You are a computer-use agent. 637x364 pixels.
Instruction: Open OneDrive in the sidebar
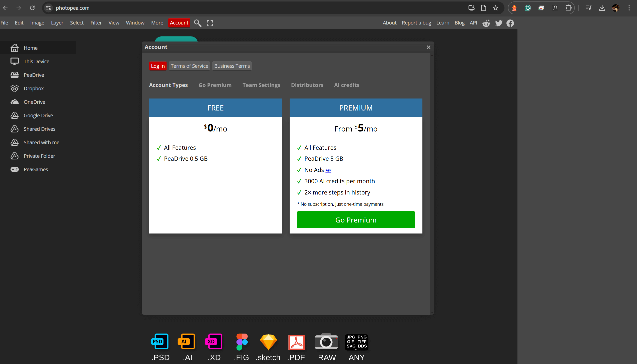[x=38, y=102]
